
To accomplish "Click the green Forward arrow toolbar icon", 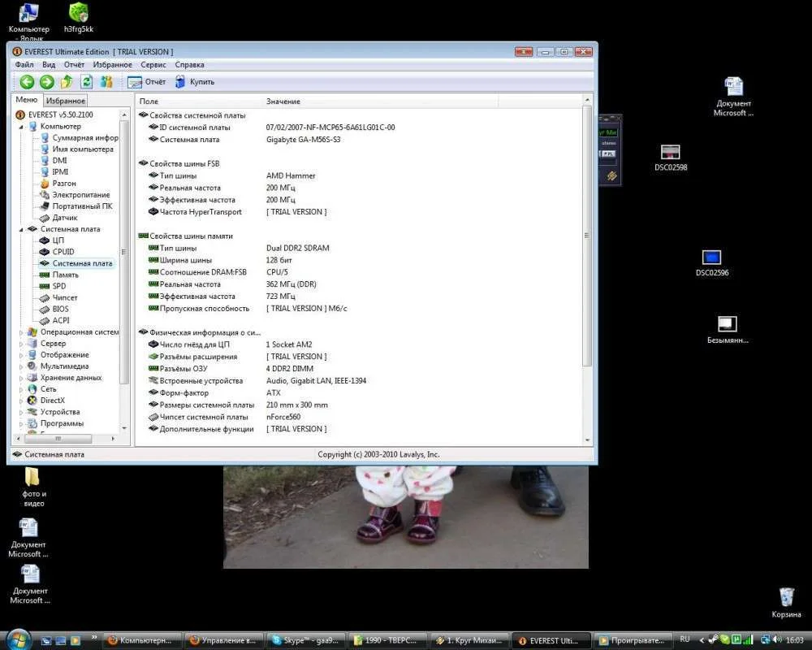I will tap(46, 82).
